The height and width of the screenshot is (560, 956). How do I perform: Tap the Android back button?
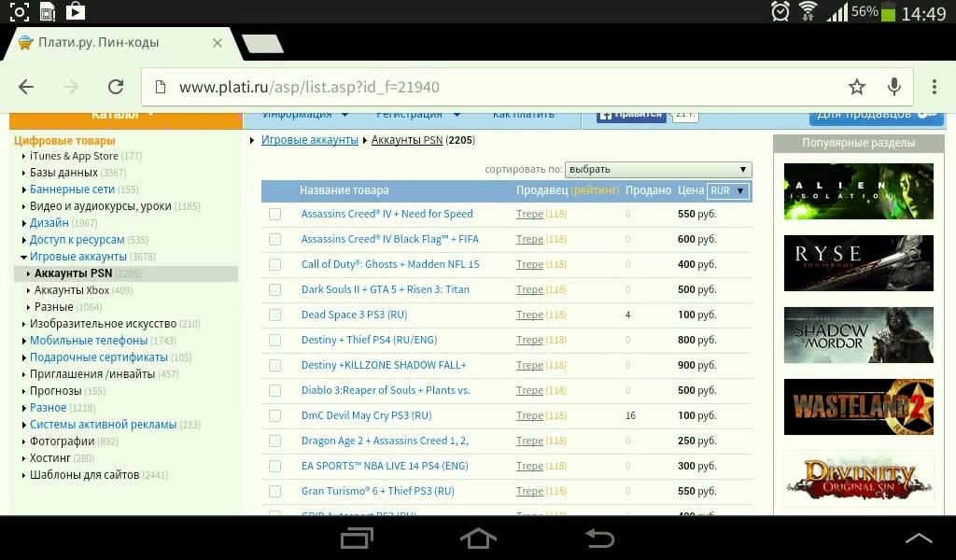click(600, 539)
